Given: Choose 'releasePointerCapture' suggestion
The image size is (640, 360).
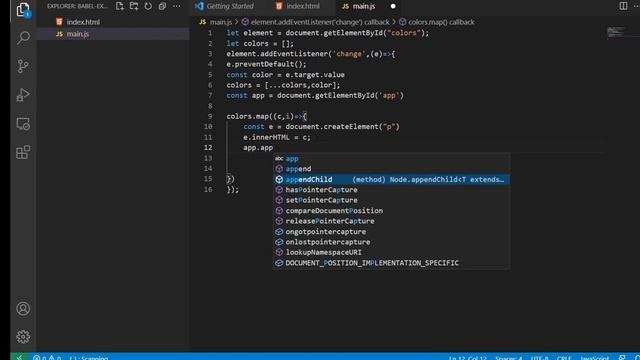Looking at the screenshot, I should click(x=391, y=221).
